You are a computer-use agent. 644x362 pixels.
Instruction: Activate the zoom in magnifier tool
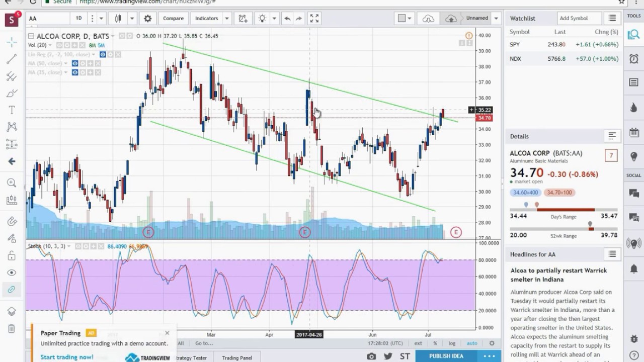click(11, 183)
